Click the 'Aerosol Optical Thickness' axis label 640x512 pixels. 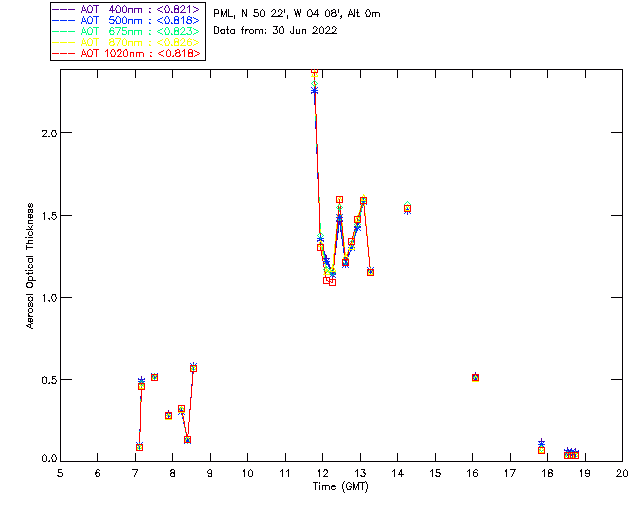[x=30, y=266]
